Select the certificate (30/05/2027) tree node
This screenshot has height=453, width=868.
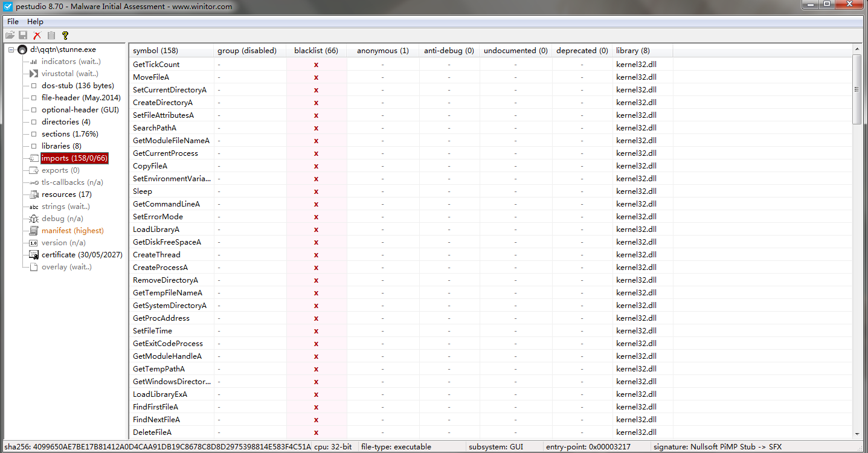(82, 255)
